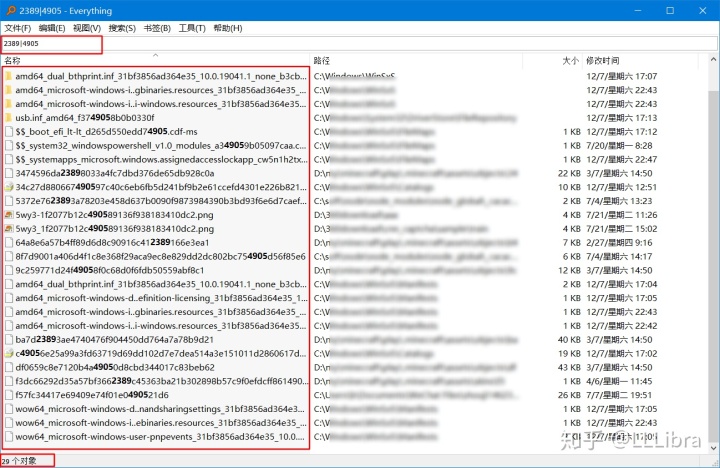The width and height of the screenshot is (720, 468).
Task: Click the 29 个对象 status bar text
Action: [19, 461]
